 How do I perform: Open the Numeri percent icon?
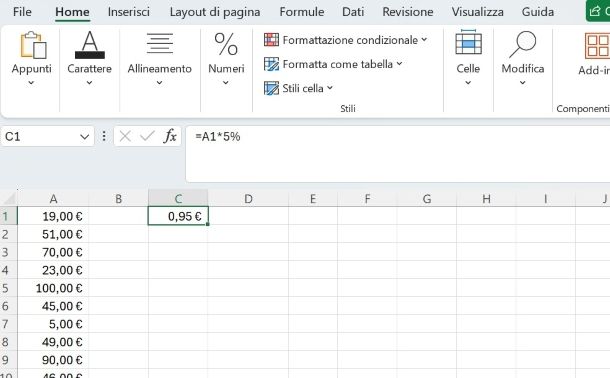click(x=226, y=44)
